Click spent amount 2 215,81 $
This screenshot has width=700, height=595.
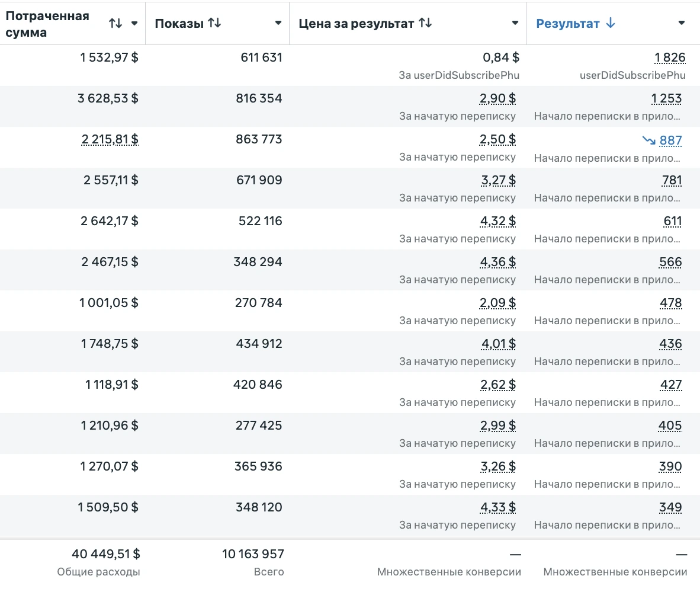110,139
